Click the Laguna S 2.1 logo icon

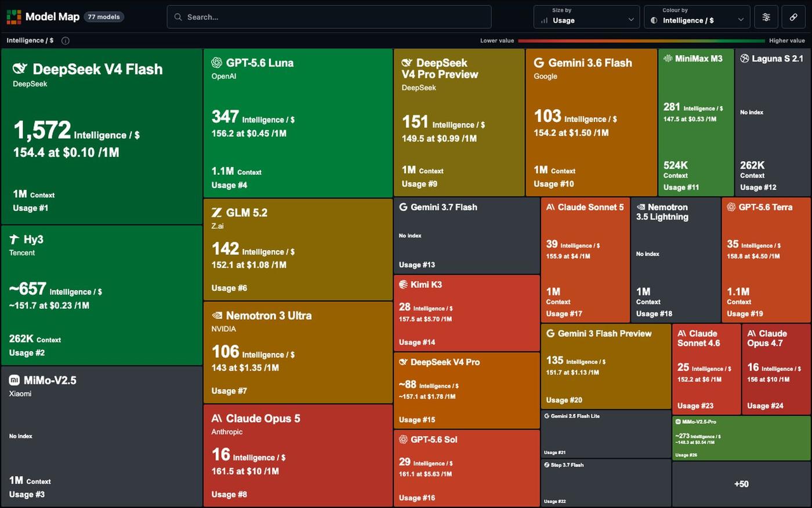click(x=745, y=59)
